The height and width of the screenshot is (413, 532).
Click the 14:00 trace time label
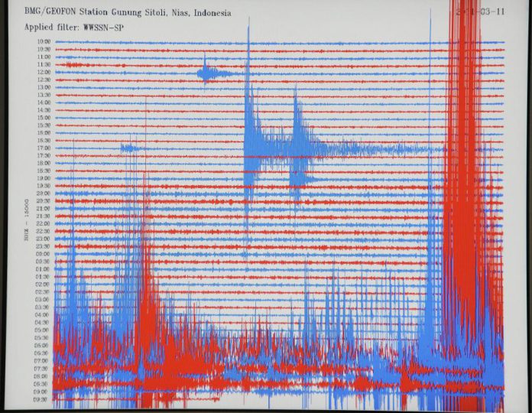tap(43, 102)
